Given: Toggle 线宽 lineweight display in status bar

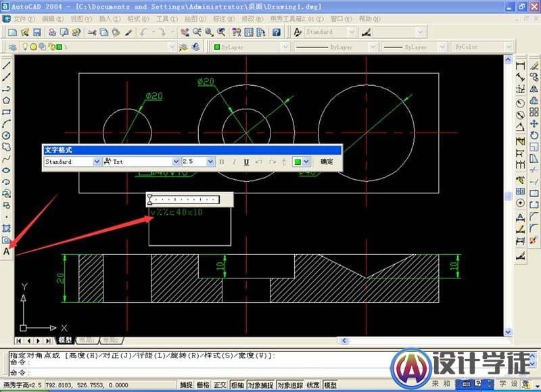Looking at the screenshot, I should click(313, 385).
